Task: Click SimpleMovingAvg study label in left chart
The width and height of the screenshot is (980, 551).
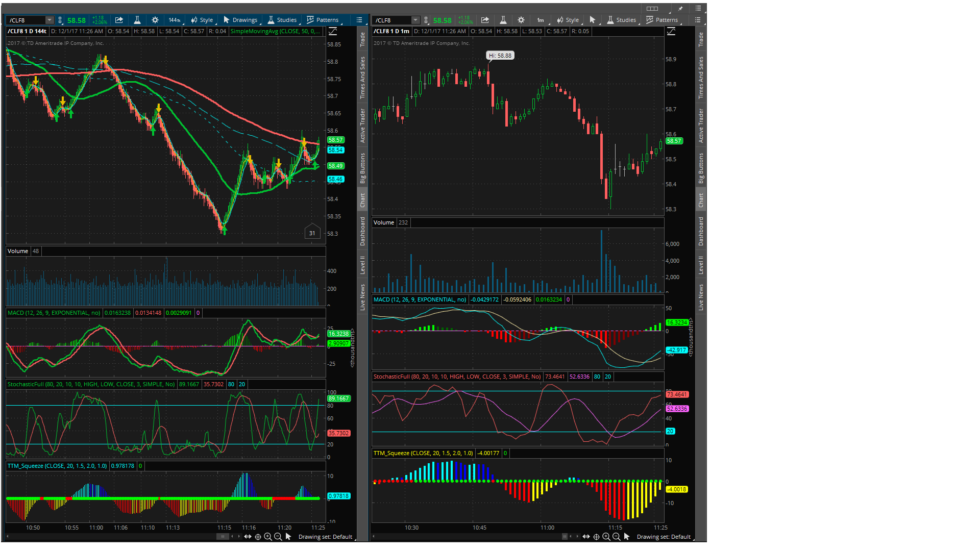Action: 276,32
